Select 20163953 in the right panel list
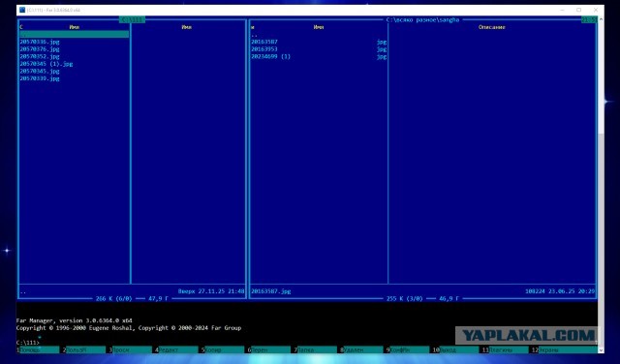The image size is (620, 364). click(x=264, y=49)
